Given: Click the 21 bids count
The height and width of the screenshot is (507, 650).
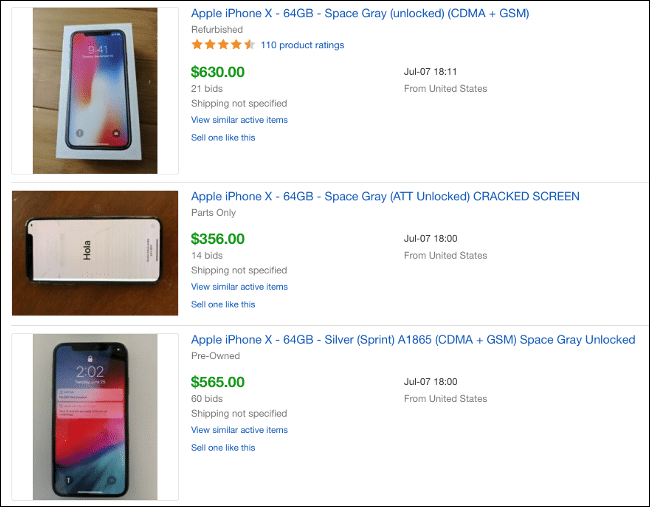Looking at the screenshot, I should 207,89.
